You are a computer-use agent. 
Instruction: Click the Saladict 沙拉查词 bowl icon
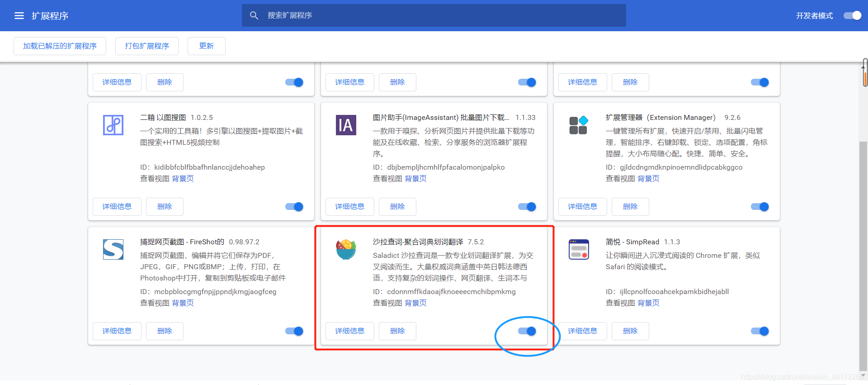coord(346,249)
